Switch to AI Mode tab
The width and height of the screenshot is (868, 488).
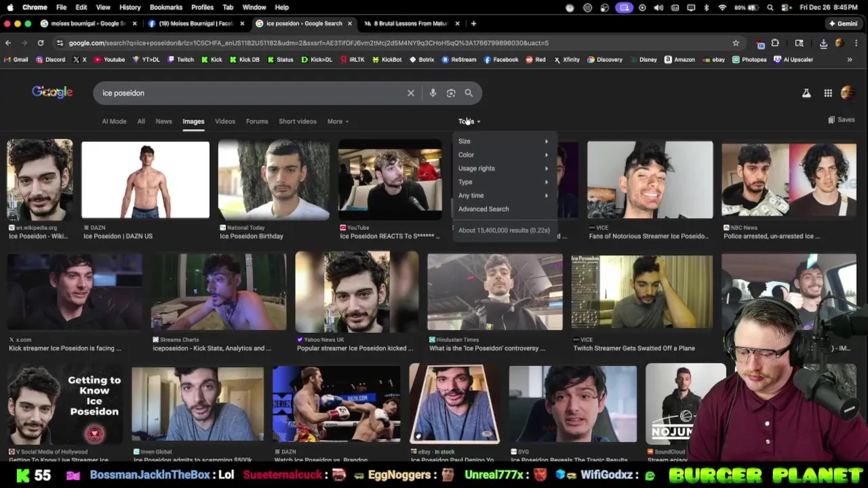point(114,121)
